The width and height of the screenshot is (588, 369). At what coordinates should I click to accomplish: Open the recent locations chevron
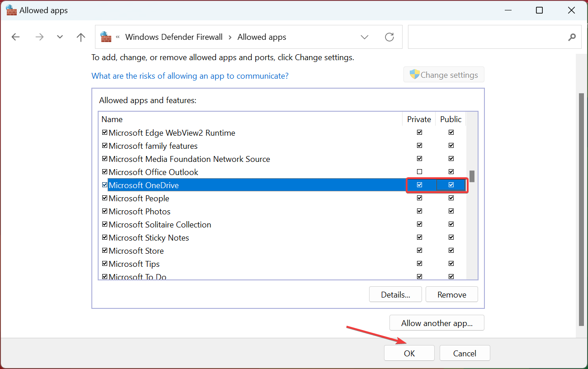60,37
